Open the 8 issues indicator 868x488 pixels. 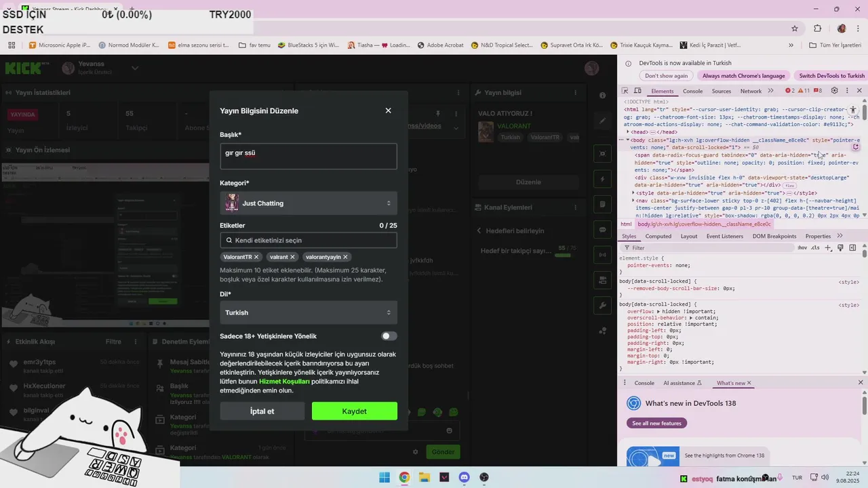point(818,91)
